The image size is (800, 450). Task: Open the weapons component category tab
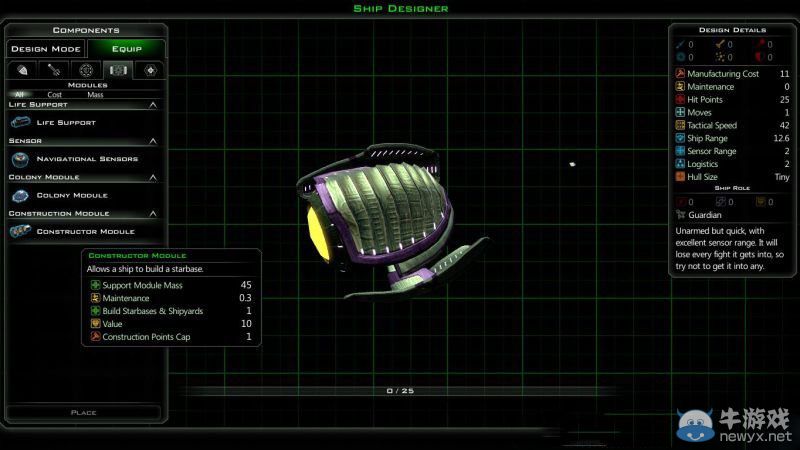coord(54,70)
